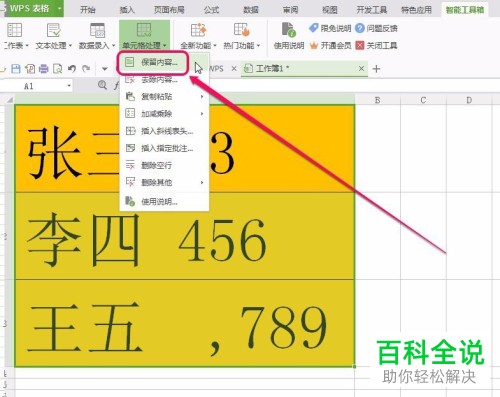500x397 pixels.
Task: Click the Print icon in quick toolbar
Action: (44, 69)
